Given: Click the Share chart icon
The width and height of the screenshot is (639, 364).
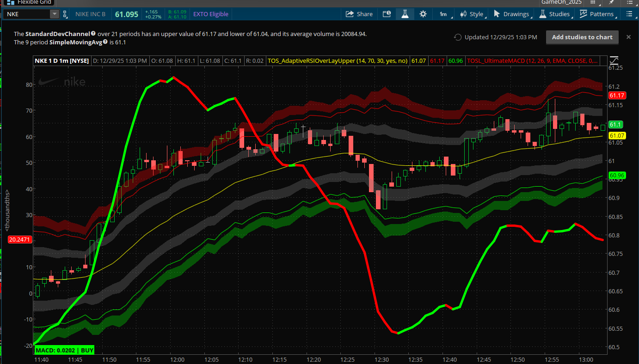Looking at the screenshot, I should [x=359, y=14].
